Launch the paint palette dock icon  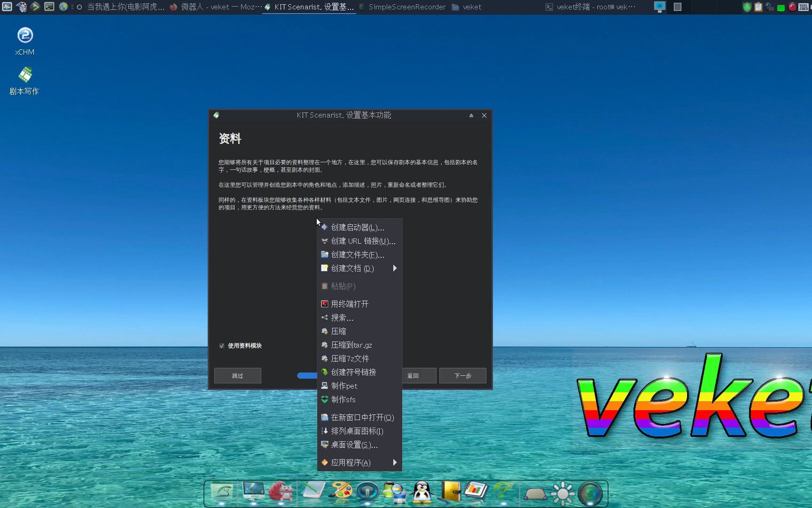point(340,491)
